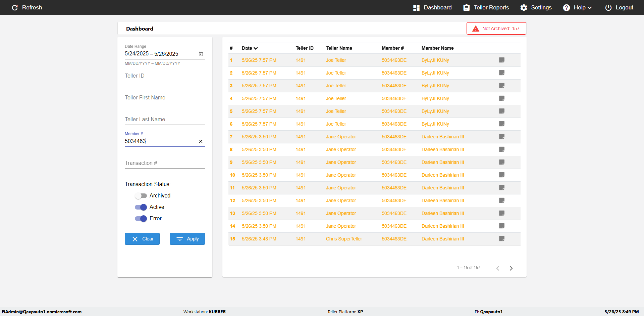Screen dimensions: 644x316
Task: Clear the Member # field with X icon
Action: click(x=201, y=141)
